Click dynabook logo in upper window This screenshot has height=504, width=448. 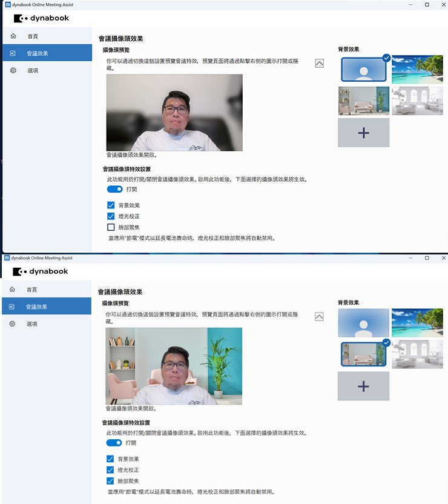point(41,18)
